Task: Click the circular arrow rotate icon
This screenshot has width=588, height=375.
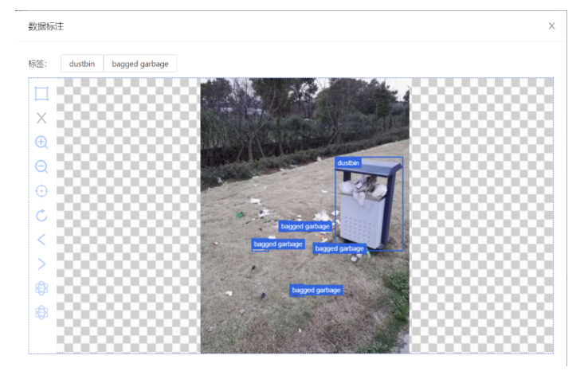Action: pyautogui.click(x=41, y=215)
